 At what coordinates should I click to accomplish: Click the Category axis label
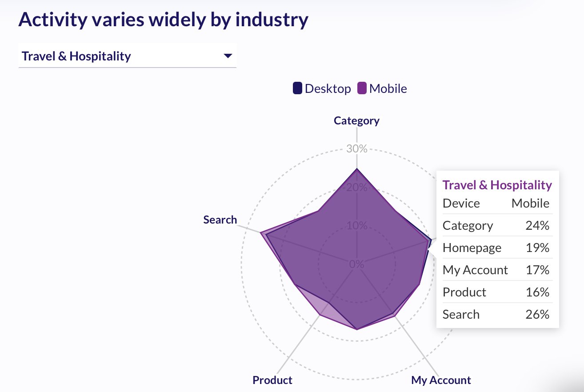356,120
